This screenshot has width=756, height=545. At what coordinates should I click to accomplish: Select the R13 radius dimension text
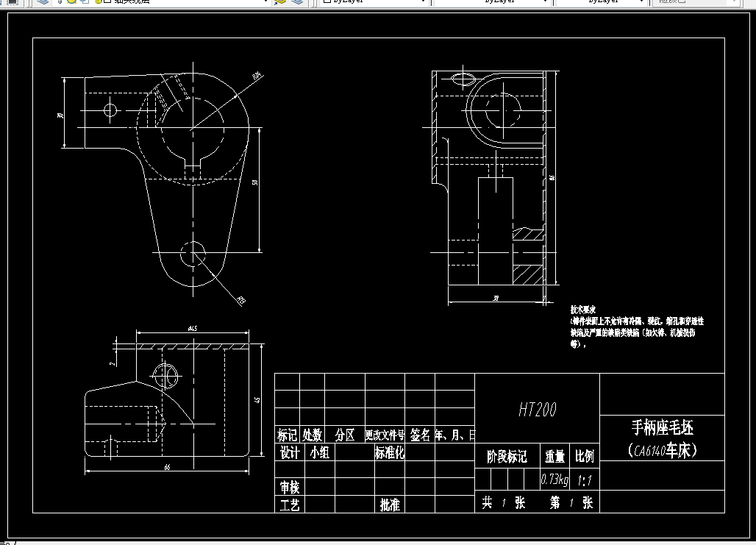click(x=241, y=301)
